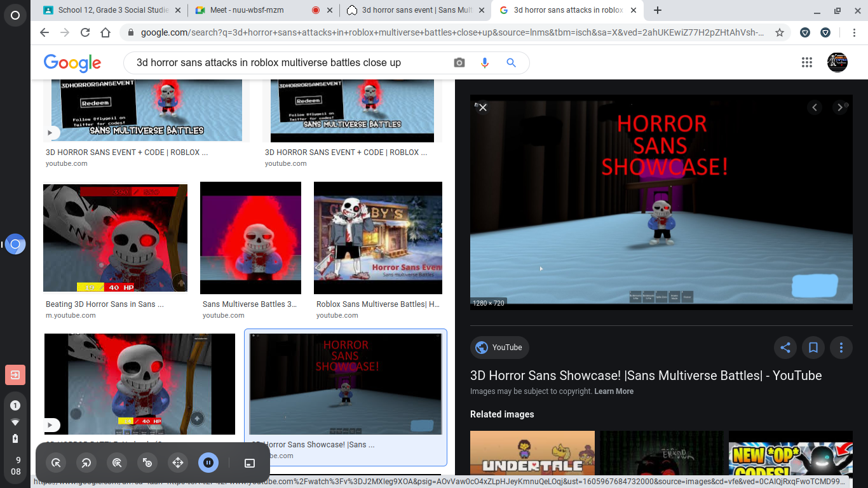Screen dimensions: 868x488
Task: Open the selected Horror Sans Showcase result thumbnail
Action: pyautogui.click(x=346, y=384)
